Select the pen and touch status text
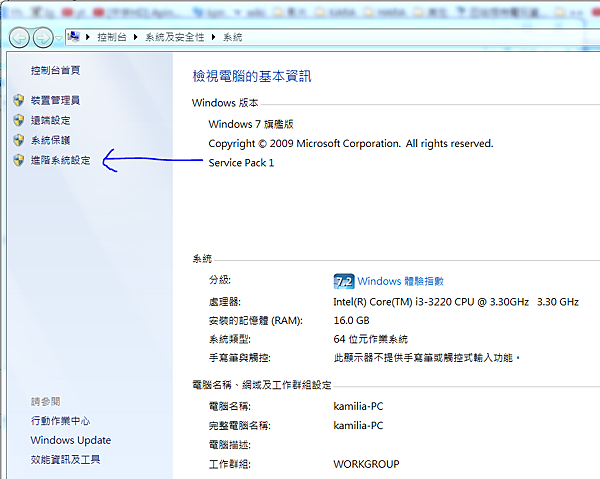Viewport: 600px width, 479px height. 427,358
